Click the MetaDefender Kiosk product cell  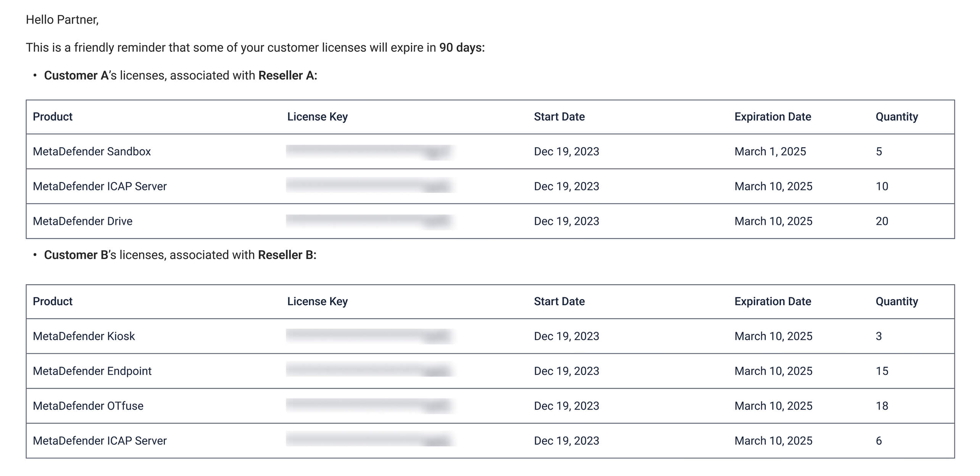84,336
